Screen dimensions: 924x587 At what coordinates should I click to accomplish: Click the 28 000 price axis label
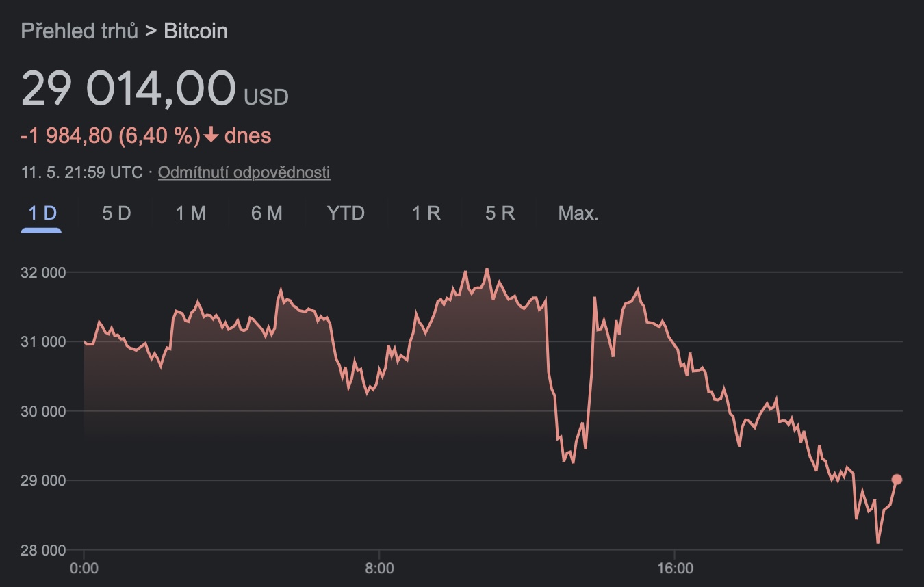(x=43, y=550)
